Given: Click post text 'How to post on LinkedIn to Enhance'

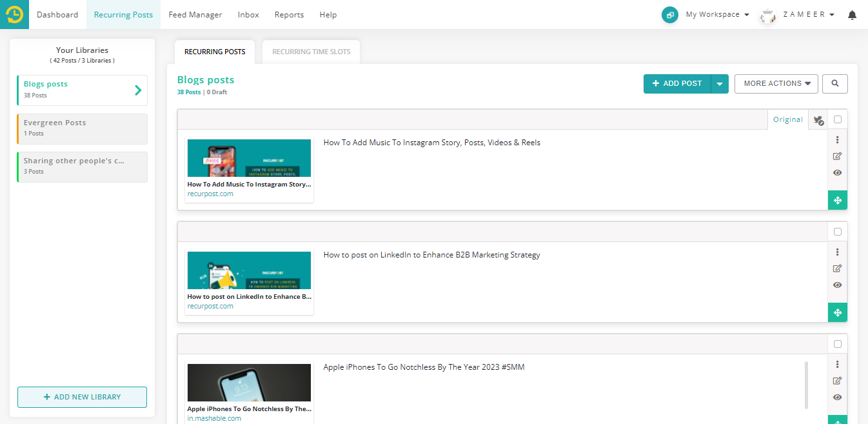Looking at the screenshot, I should tap(431, 255).
